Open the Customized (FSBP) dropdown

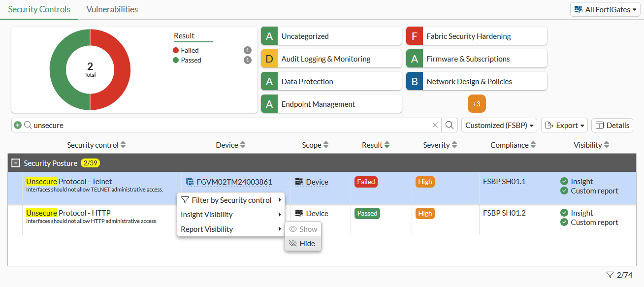pos(499,125)
